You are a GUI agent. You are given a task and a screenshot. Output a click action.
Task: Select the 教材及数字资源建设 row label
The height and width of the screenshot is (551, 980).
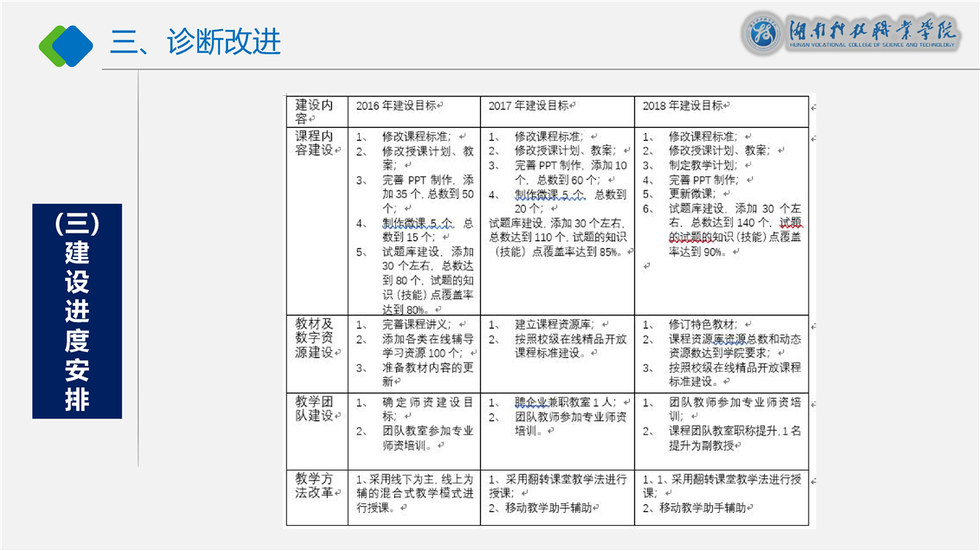(315, 338)
